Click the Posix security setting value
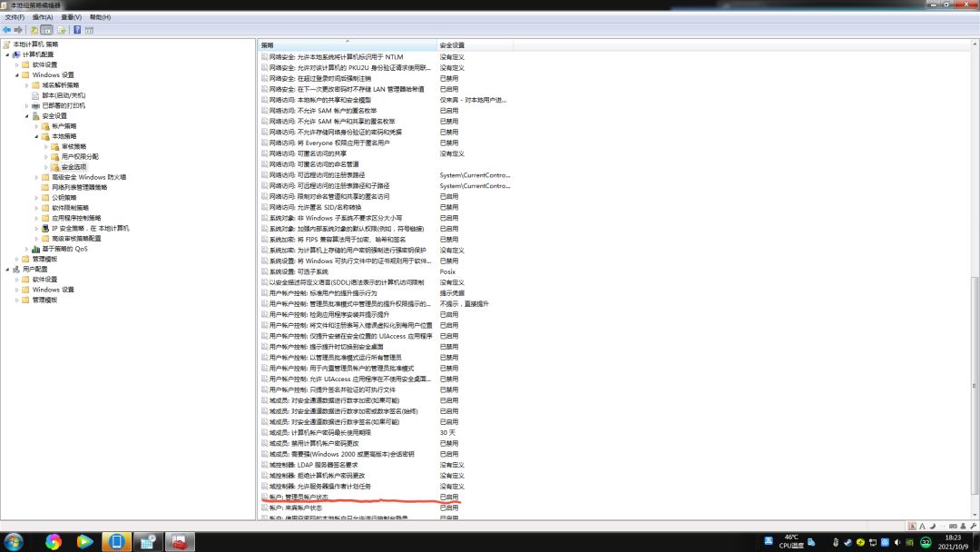Screen dimensions: 980x552 [x=447, y=272]
